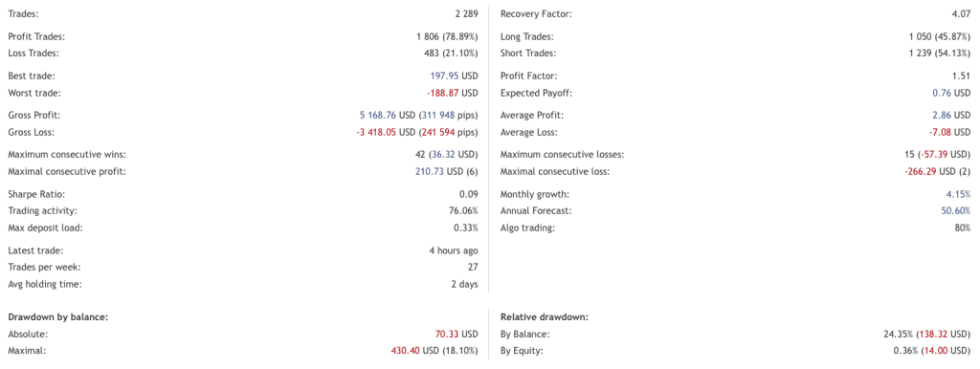Click the Monthly growth value 4.15%

pos(960,194)
